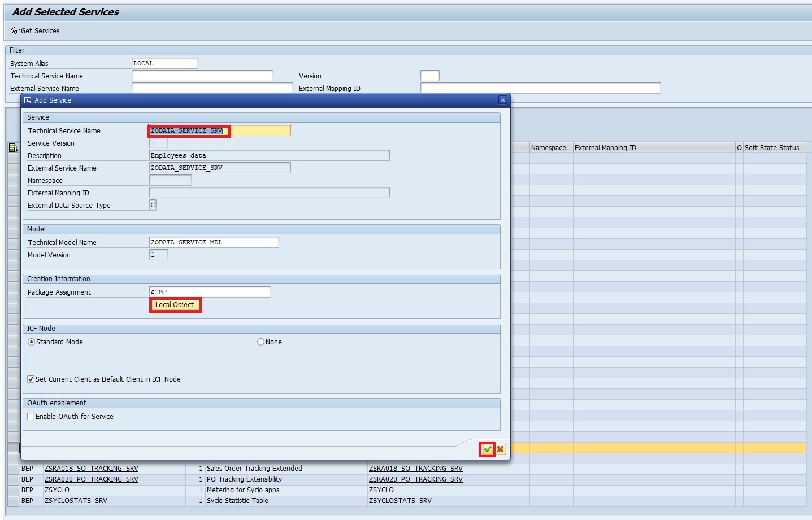Click the Technical Model Name field

[x=214, y=242]
